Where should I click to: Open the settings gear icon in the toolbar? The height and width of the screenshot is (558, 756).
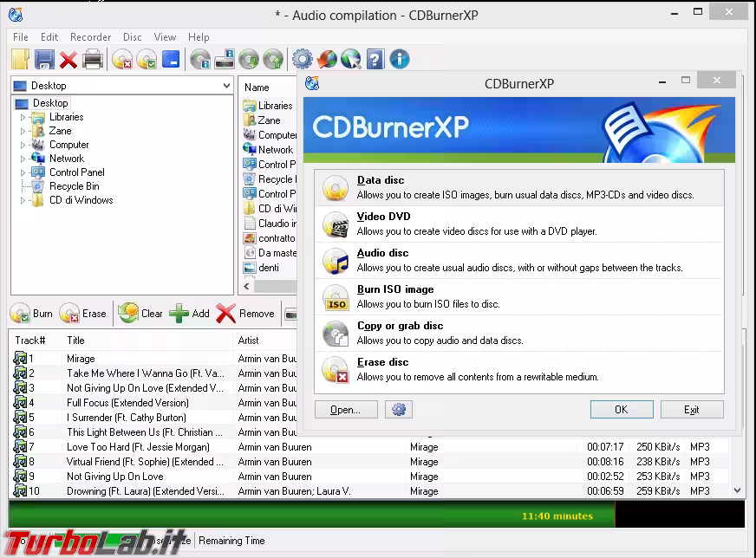[x=302, y=58]
